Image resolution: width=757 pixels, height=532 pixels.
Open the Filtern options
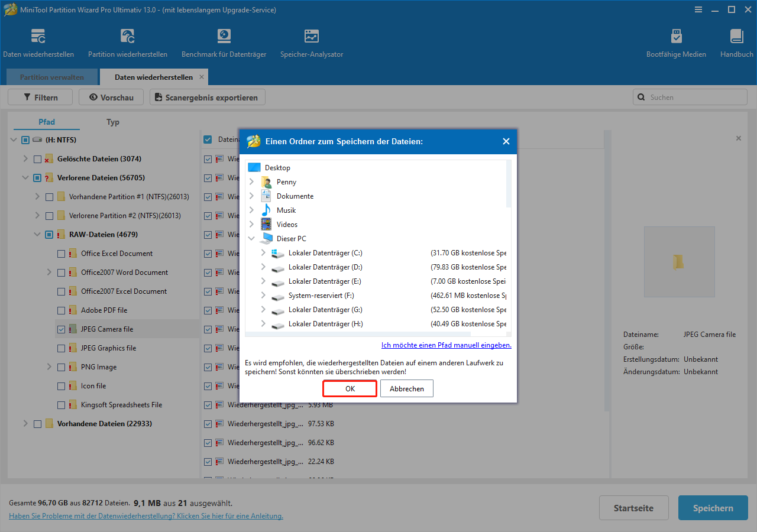40,97
